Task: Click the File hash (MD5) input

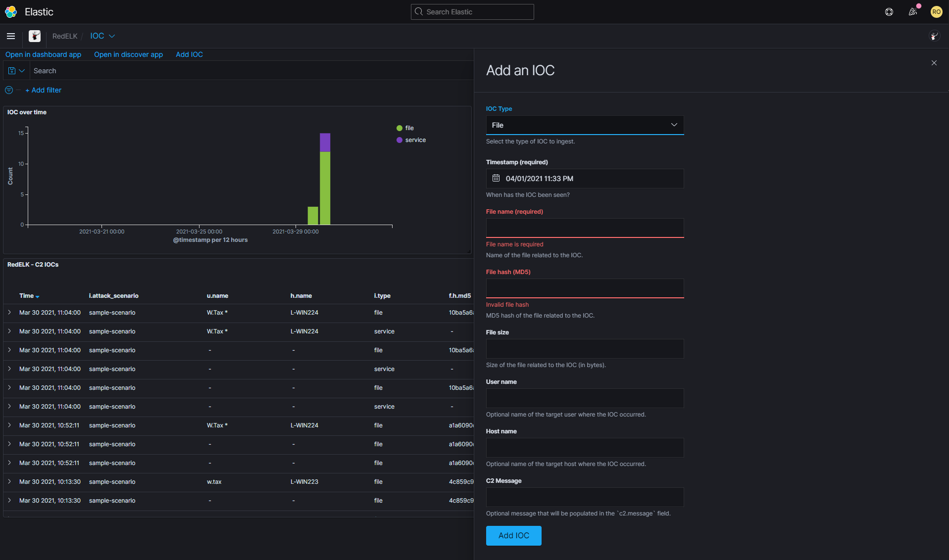Action: [585, 288]
